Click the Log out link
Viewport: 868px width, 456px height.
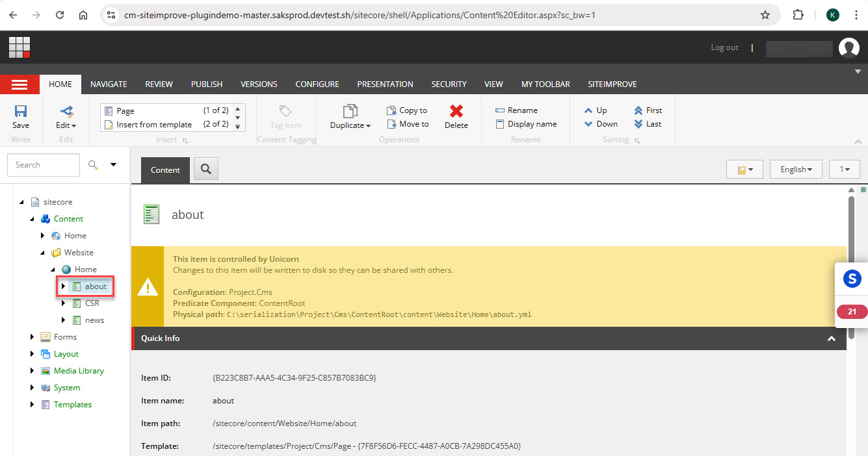[724, 47]
